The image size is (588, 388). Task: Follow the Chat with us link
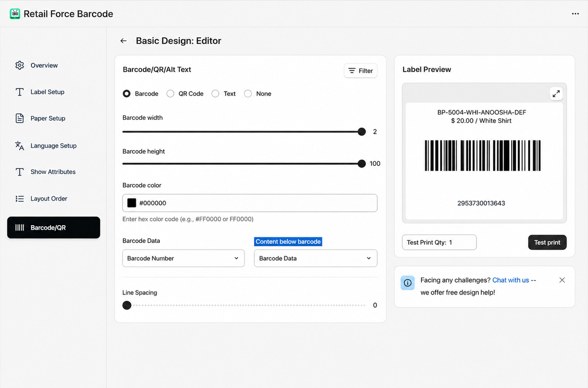point(511,280)
